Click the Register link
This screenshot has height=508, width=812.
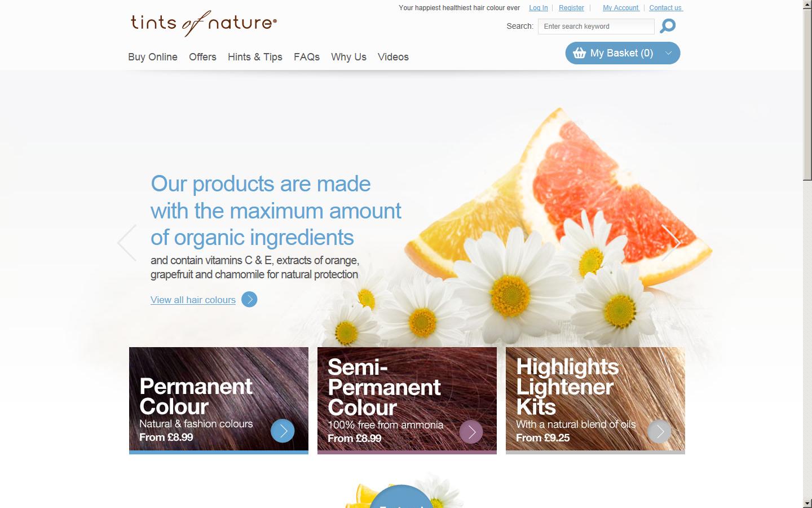click(571, 8)
